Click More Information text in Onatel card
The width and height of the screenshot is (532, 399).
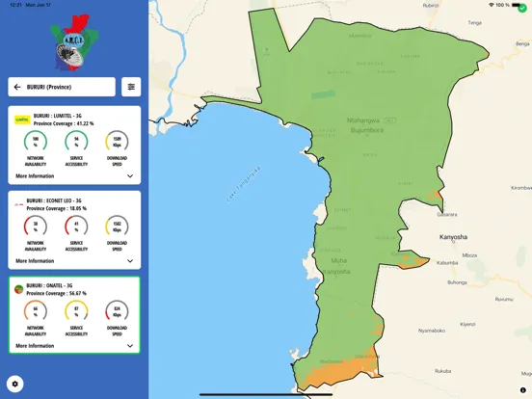coord(35,346)
